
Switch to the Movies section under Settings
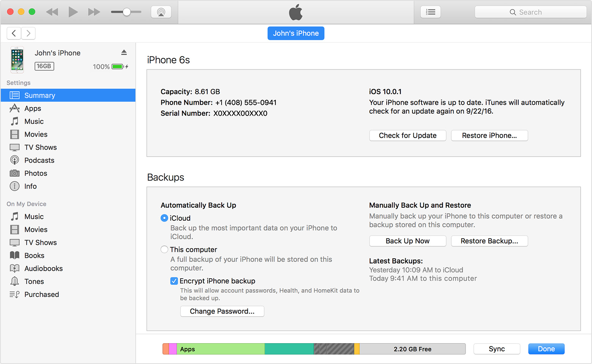coord(36,134)
